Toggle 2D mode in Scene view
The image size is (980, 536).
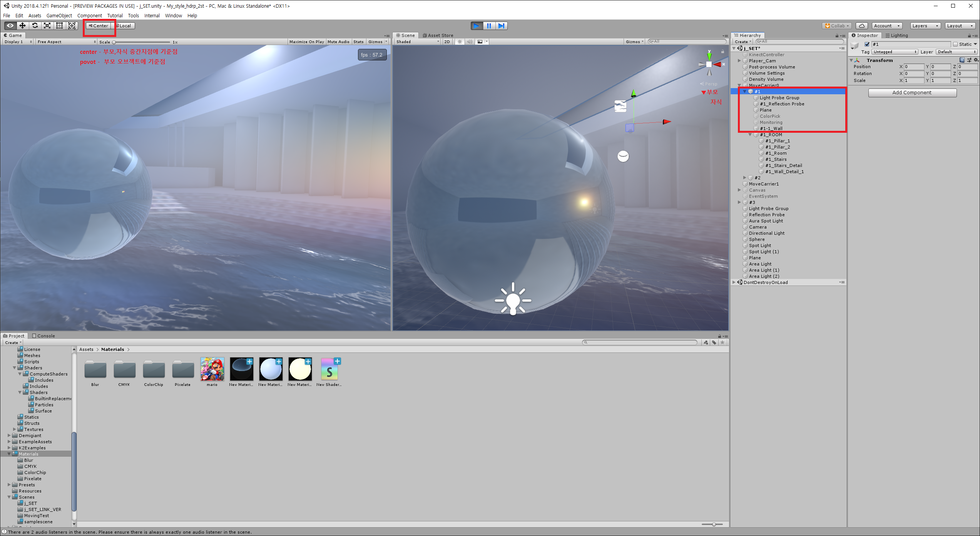click(447, 42)
